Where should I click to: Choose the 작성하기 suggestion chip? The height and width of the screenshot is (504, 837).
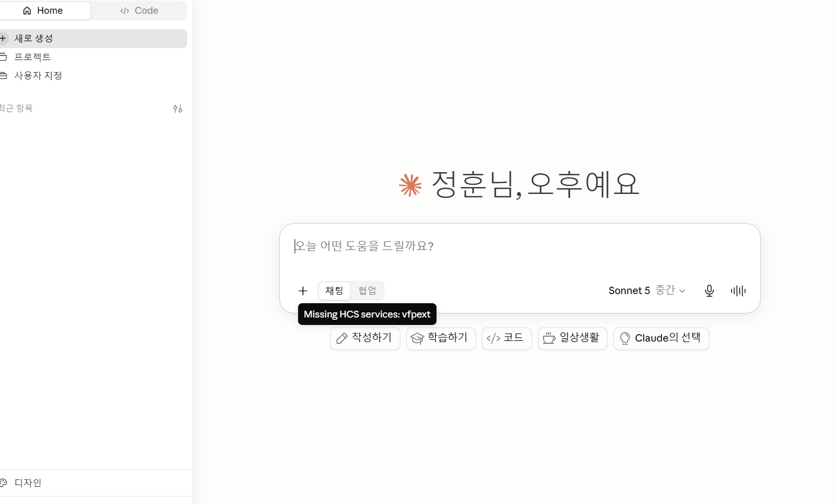coord(365,338)
